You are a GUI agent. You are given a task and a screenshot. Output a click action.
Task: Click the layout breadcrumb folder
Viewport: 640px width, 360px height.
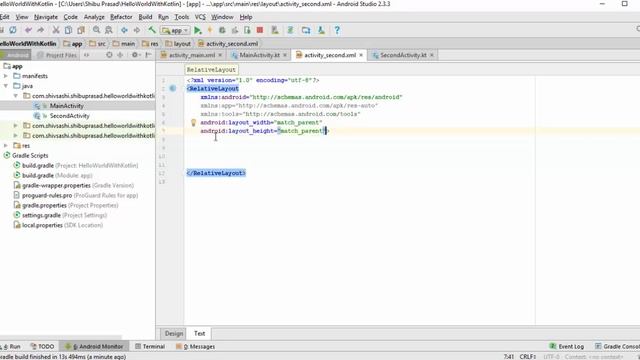(x=178, y=44)
